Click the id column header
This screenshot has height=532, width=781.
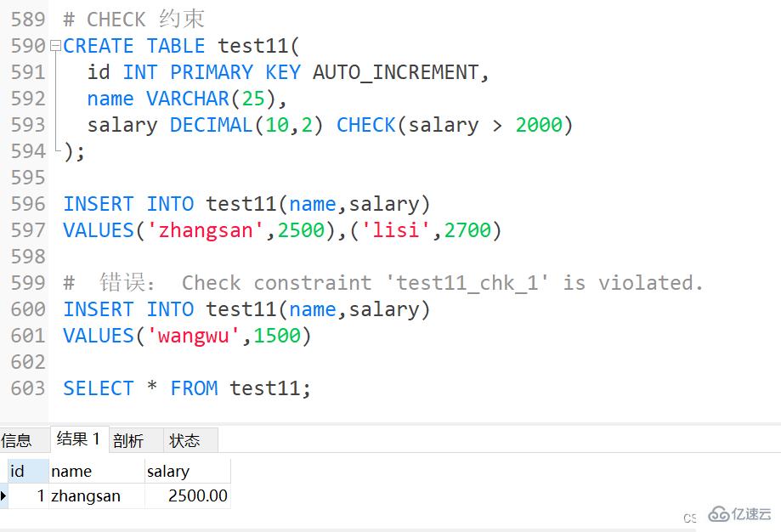pyautogui.click(x=18, y=471)
